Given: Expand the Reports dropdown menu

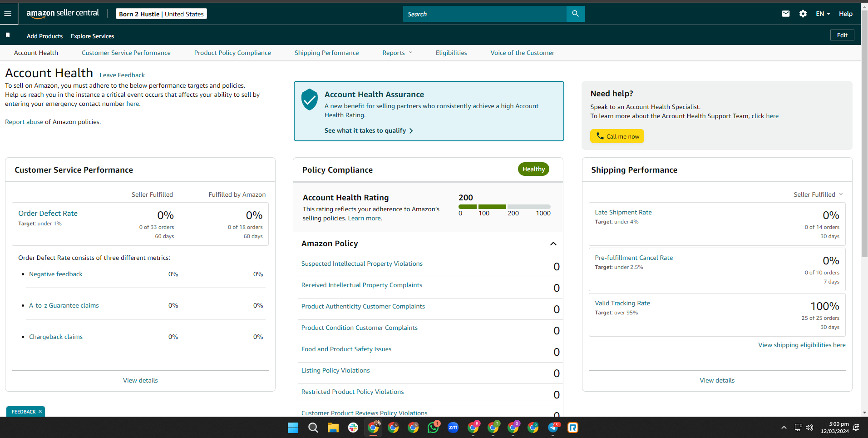Looking at the screenshot, I should 397,53.
